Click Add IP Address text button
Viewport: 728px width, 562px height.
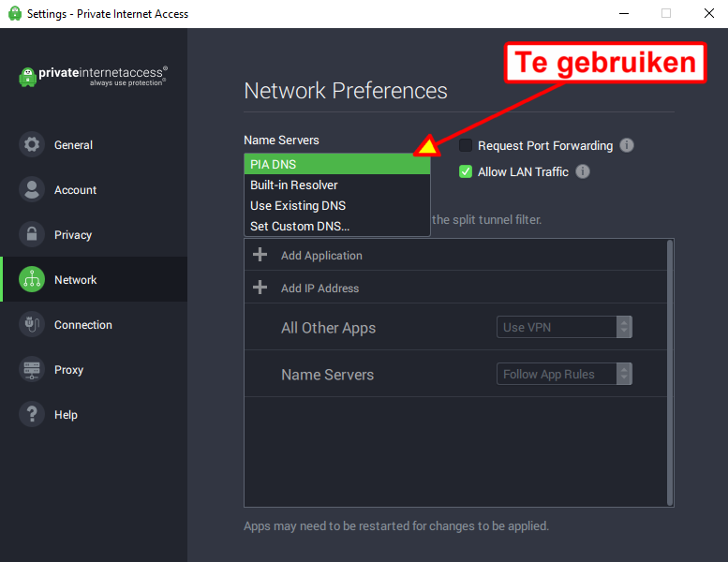tap(319, 288)
